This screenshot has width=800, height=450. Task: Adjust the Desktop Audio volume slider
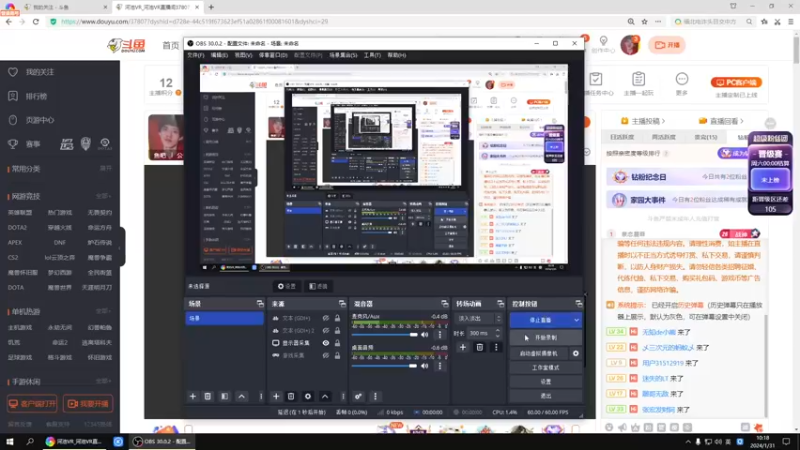pos(384,366)
